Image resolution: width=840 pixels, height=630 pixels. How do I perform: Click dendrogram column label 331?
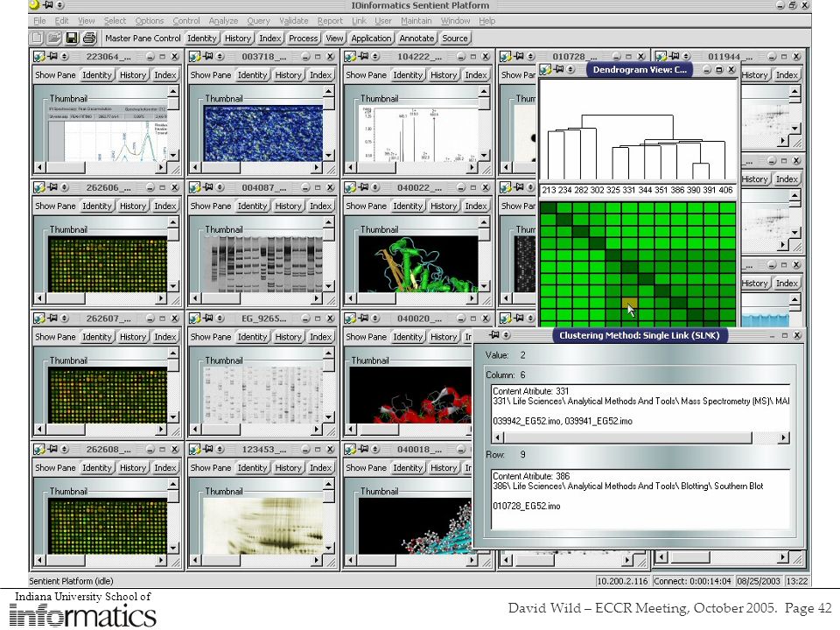tap(629, 190)
